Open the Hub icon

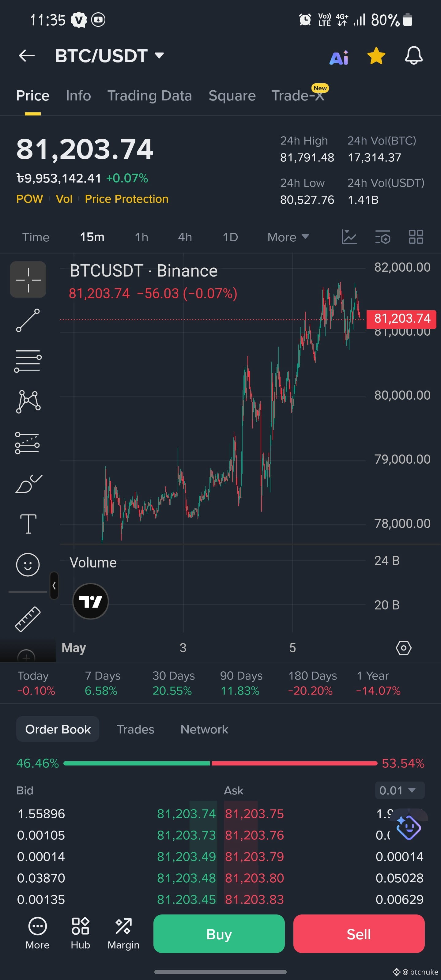[80, 933]
